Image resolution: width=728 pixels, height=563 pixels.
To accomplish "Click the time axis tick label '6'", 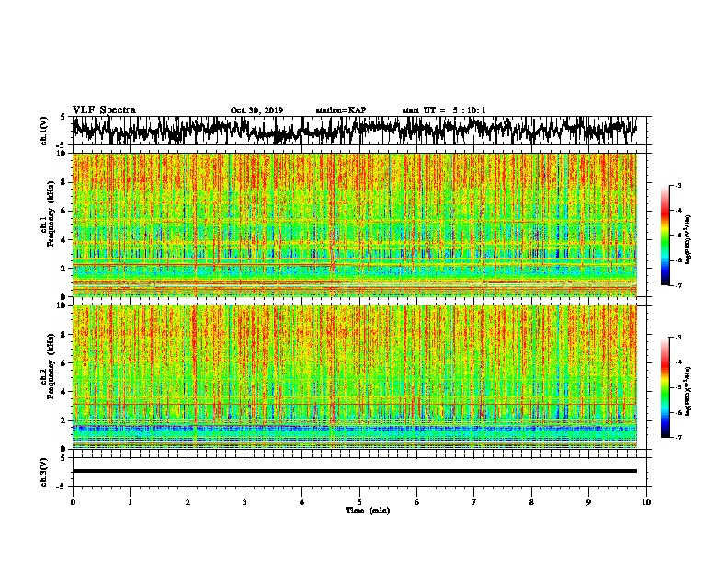I will pyautogui.click(x=417, y=501).
